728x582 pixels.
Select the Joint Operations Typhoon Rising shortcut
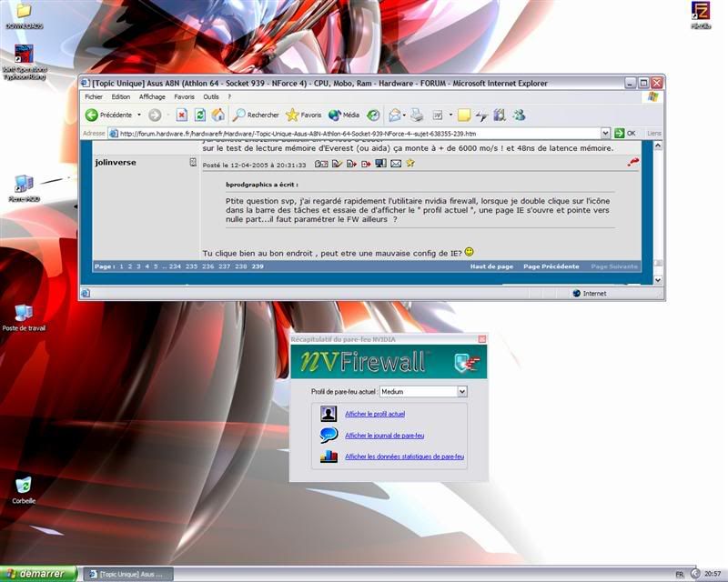25,62
